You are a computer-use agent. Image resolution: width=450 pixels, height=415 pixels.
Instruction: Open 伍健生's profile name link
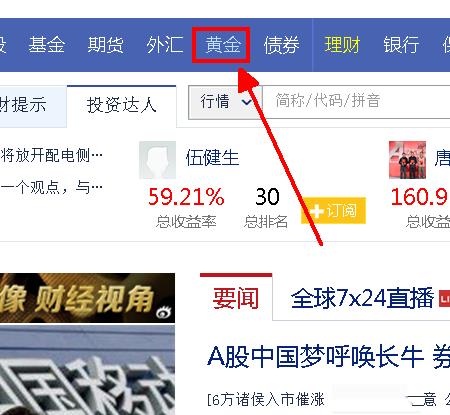[212, 158]
